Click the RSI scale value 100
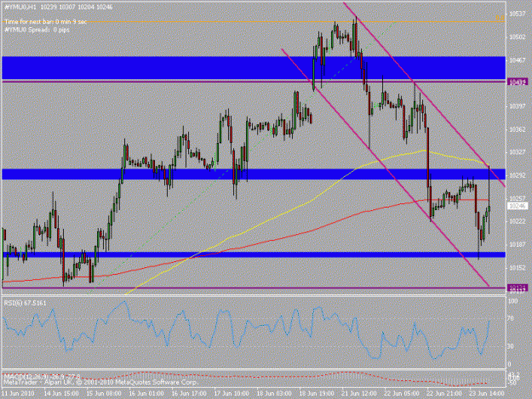 click(x=513, y=301)
